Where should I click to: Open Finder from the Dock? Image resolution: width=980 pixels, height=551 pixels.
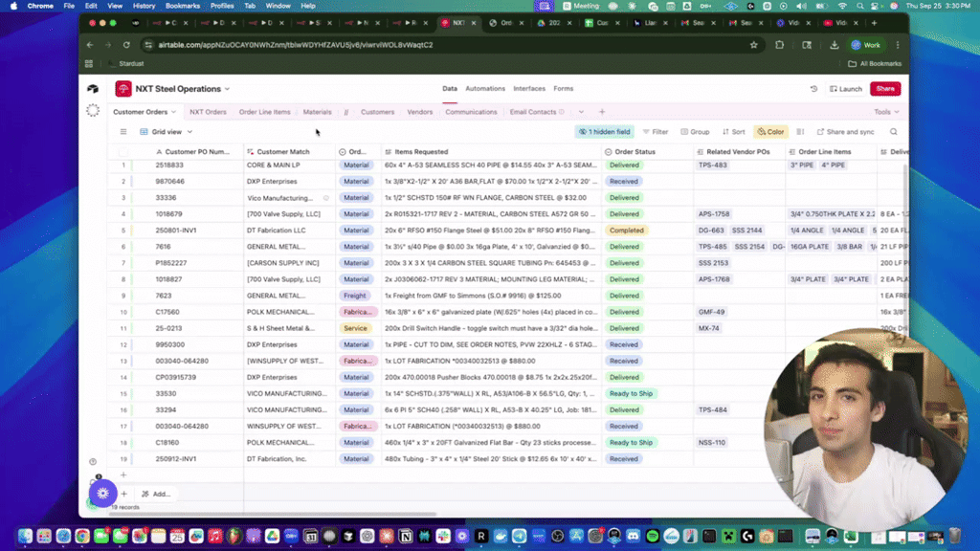tap(25, 536)
